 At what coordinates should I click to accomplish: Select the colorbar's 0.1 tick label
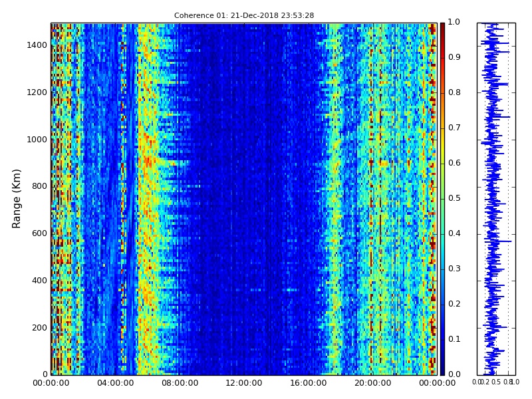(x=454, y=339)
